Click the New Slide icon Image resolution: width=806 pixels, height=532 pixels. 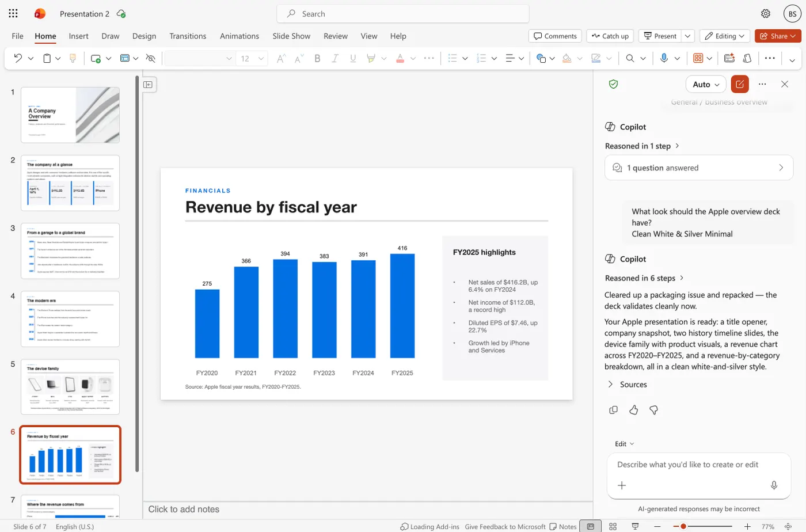point(96,58)
